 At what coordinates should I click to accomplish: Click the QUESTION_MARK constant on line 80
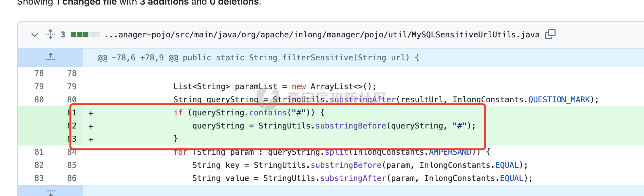[559, 100]
